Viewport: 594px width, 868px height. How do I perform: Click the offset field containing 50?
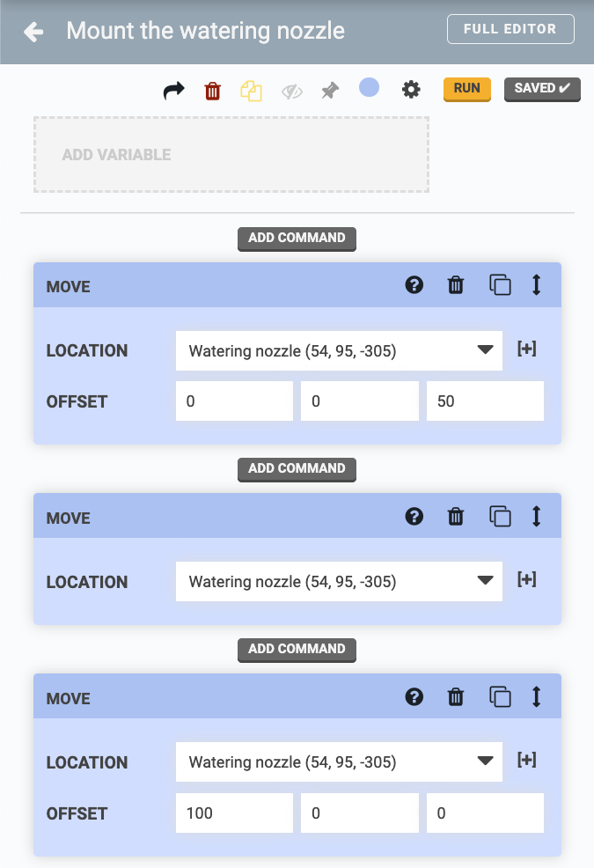(485, 401)
